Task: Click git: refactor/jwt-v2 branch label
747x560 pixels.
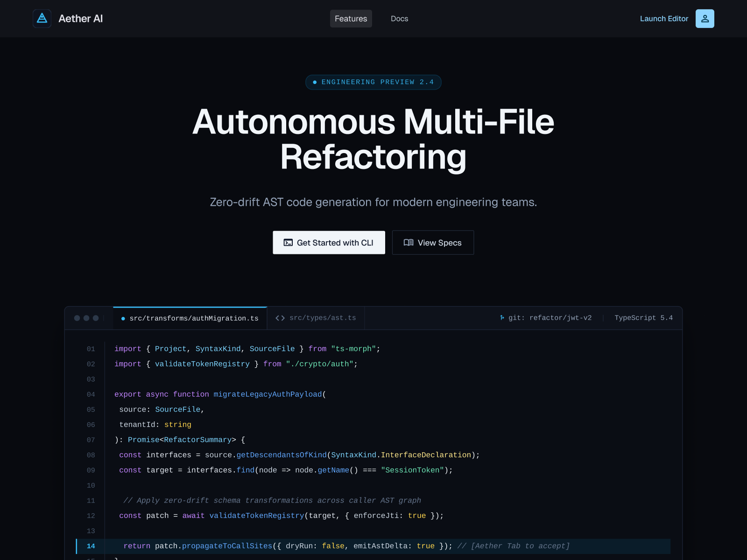Action: [550, 318]
